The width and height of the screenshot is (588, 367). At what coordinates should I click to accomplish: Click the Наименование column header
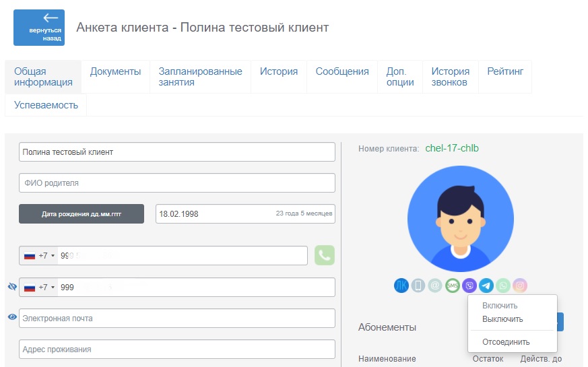point(387,359)
